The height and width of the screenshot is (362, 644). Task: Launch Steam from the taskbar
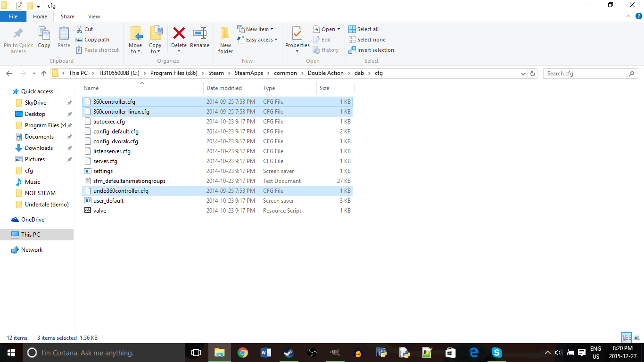tap(289, 353)
